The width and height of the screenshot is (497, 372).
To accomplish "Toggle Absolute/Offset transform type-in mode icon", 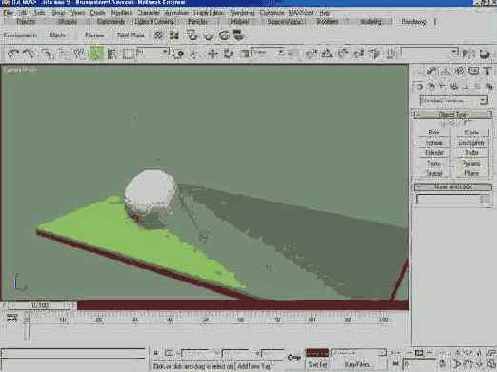I will (169, 353).
